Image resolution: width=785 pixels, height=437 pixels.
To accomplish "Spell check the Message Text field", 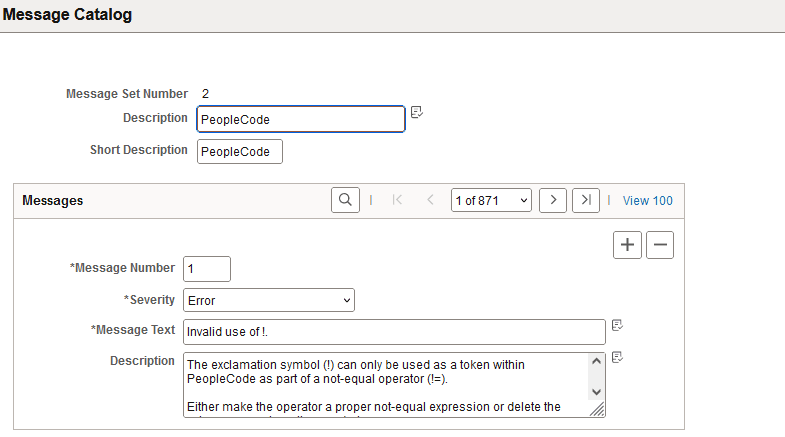I will point(617,325).
